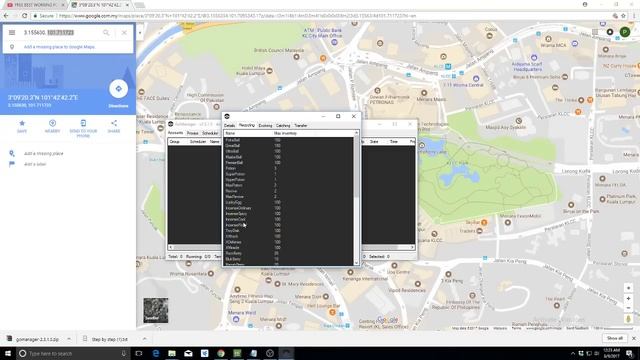Click the magnifier search icon in Maps

pos(106,33)
